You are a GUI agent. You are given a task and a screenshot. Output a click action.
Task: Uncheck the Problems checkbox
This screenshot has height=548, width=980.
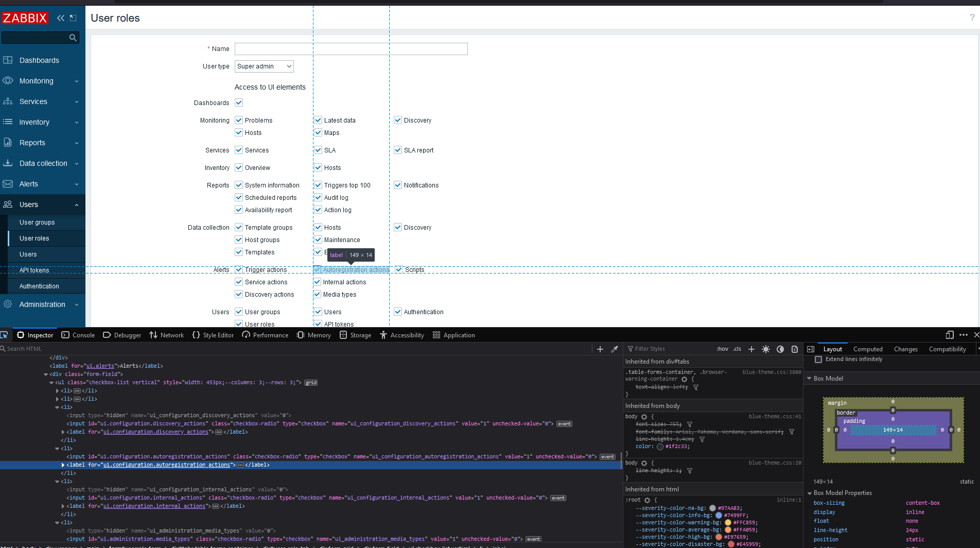point(239,120)
